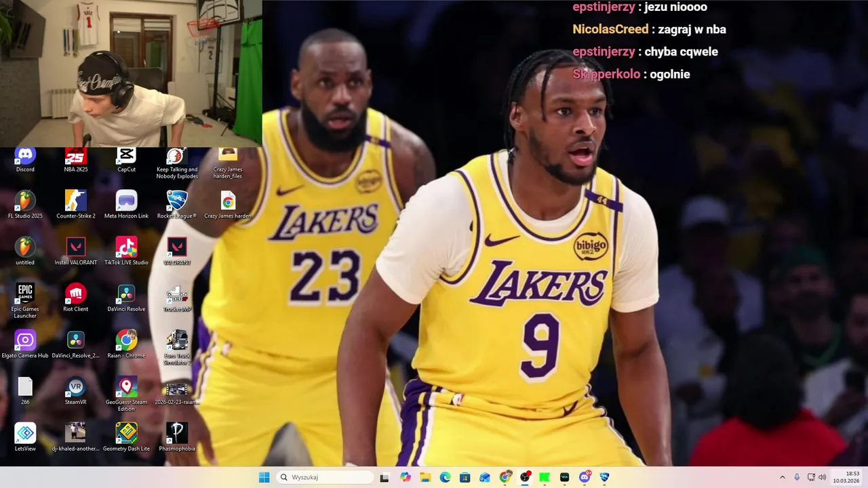Image resolution: width=868 pixels, height=488 pixels.
Task: Open the volume control in tray
Action: coord(823,477)
